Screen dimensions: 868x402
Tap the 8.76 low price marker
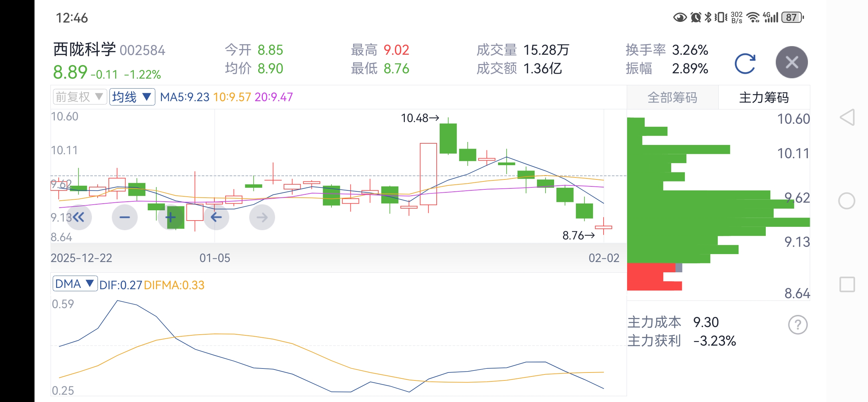(578, 235)
